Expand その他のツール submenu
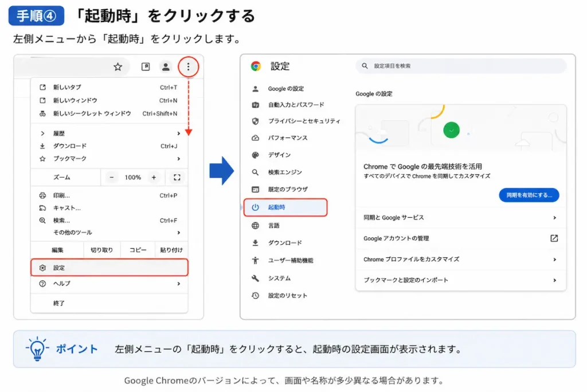 tap(108, 233)
